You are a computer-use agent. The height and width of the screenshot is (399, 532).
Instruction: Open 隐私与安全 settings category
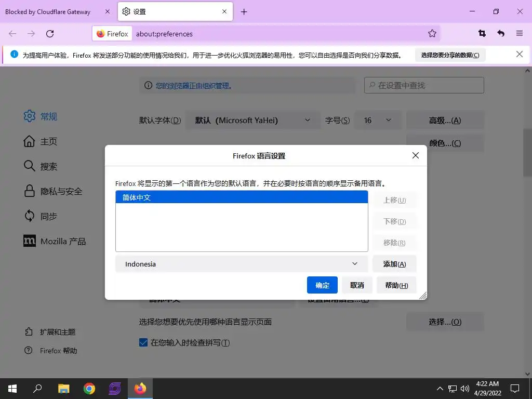(x=53, y=191)
